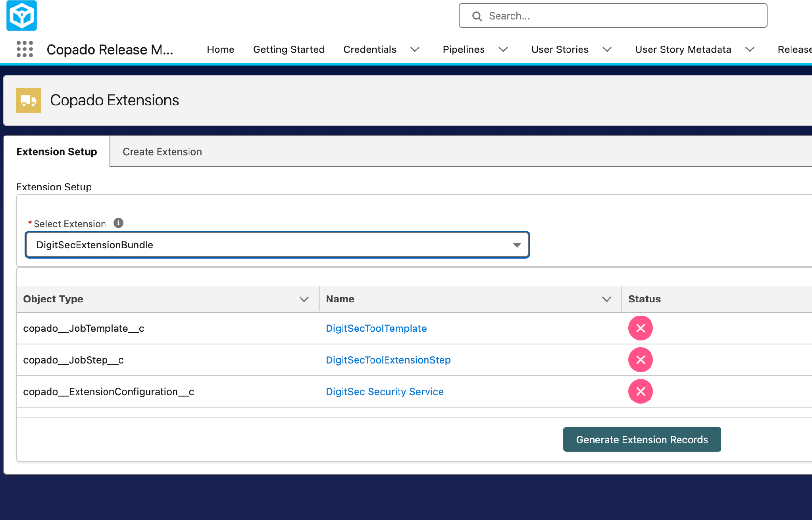Click status icon for DigitSec Security Service row

click(x=640, y=392)
